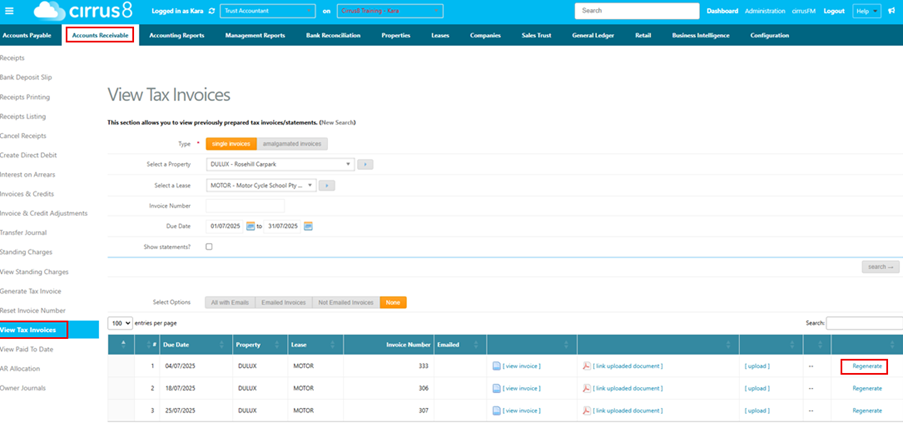Sort by Emailed column
The height and width of the screenshot is (423, 903).
coord(460,345)
